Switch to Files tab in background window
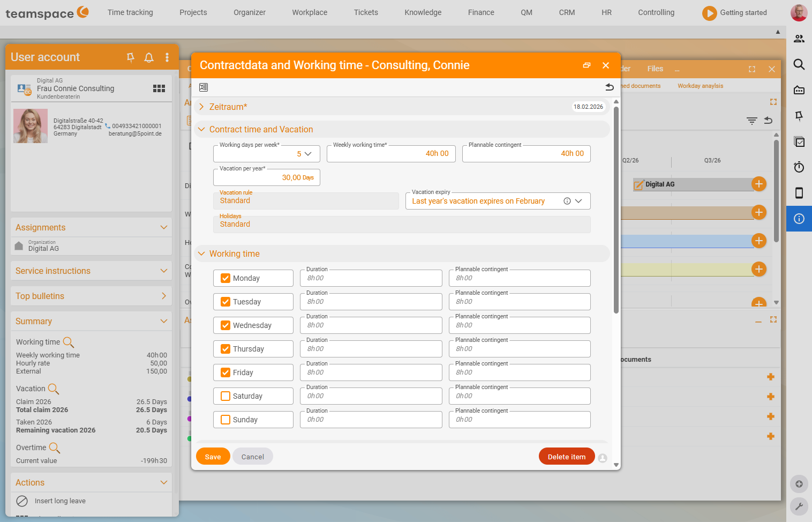This screenshot has width=812, height=522. 655,69
